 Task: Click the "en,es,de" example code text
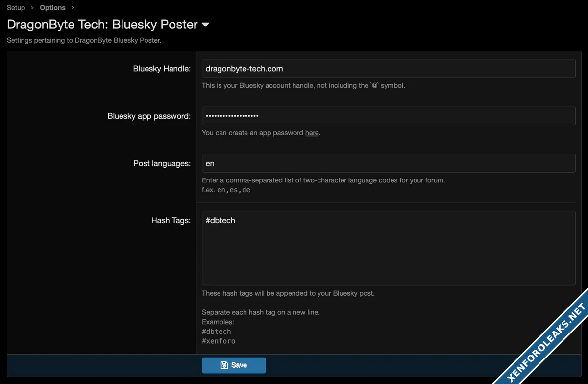(x=233, y=190)
